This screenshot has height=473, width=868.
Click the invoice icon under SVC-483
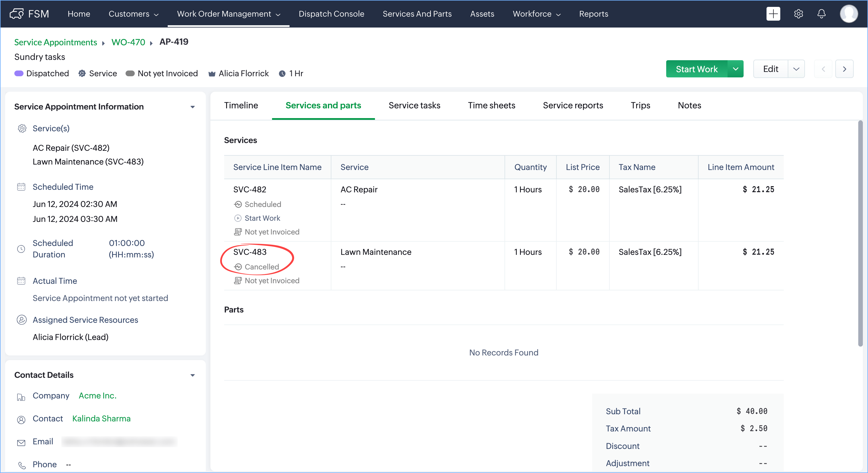238,281
